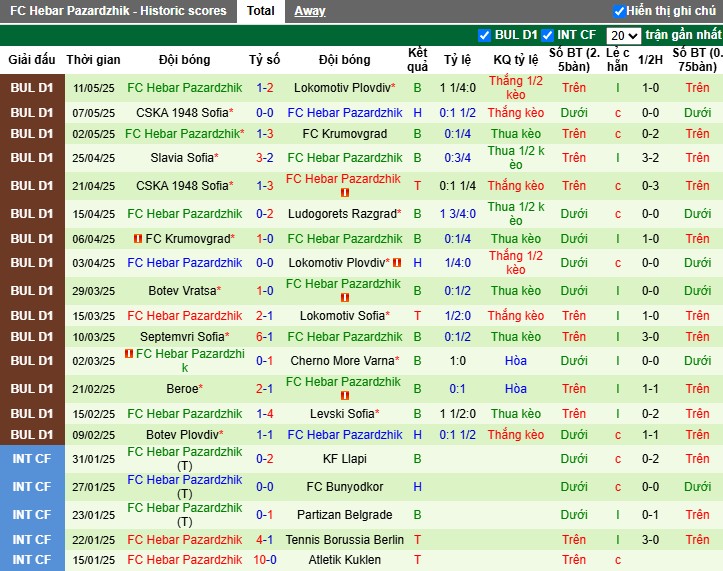Click CSKA 1948 Sofia on 07/05/25 row

click(x=182, y=113)
